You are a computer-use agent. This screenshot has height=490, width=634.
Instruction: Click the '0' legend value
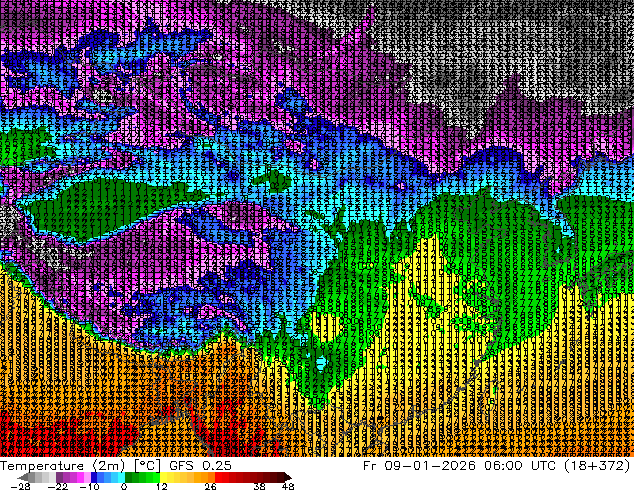pyautogui.click(x=124, y=486)
